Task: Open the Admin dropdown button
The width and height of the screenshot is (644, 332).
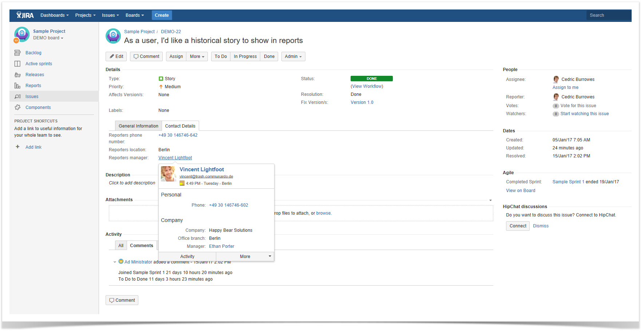Action: point(293,56)
